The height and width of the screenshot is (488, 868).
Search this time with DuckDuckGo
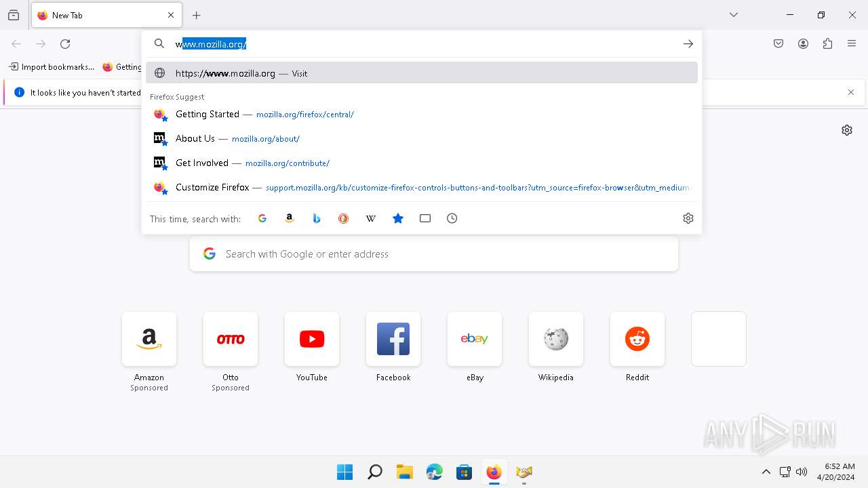coord(344,218)
